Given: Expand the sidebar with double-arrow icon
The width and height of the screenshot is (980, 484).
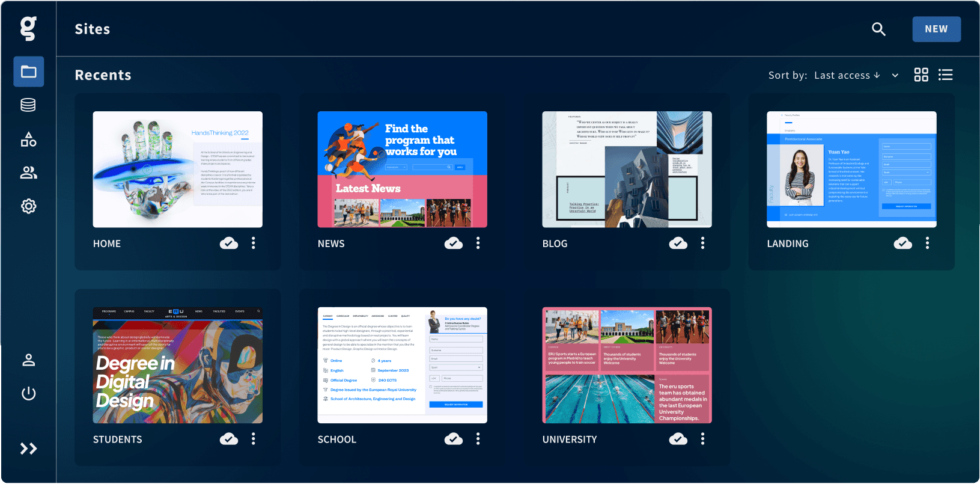Looking at the screenshot, I should tap(28, 449).
